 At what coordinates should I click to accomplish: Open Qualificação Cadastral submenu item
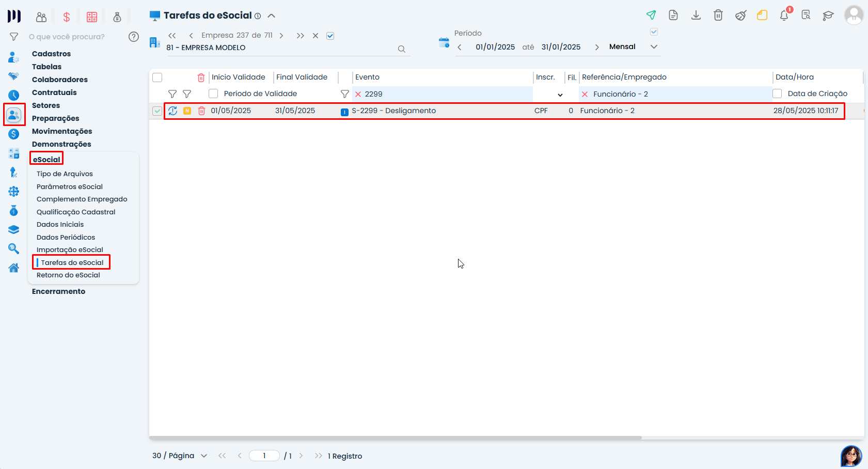point(76,212)
